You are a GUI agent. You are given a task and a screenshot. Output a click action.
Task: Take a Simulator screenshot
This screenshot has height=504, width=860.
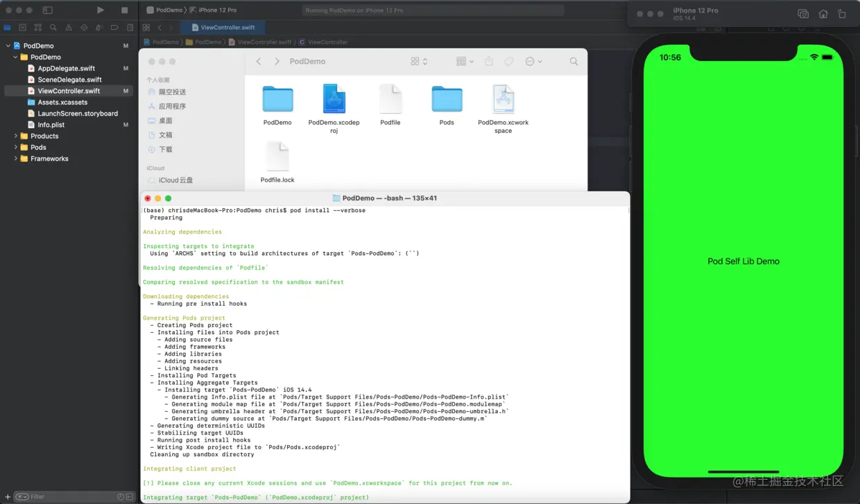pyautogui.click(x=803, y=14)
